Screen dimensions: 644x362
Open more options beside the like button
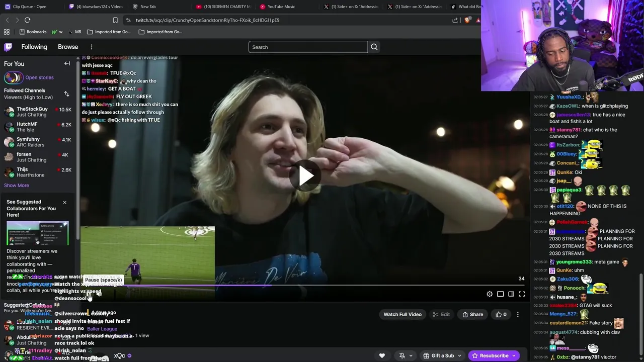(x=518, y=314)
